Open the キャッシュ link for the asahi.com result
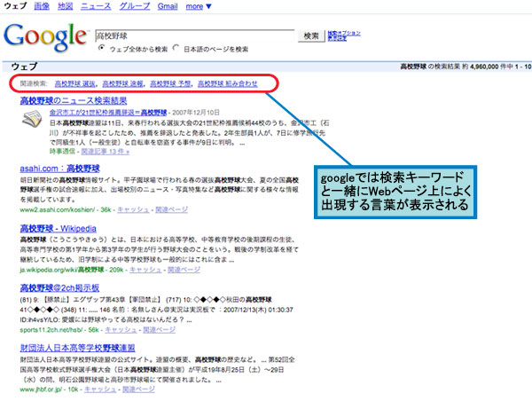532x401 pixels. [x=133, y=209]
